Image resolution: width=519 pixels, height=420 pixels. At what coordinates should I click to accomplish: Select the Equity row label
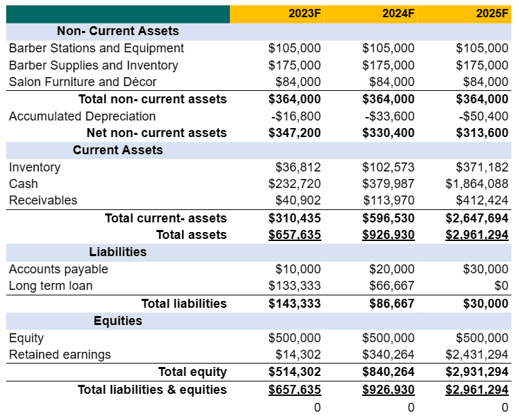(x=26, y=338)
